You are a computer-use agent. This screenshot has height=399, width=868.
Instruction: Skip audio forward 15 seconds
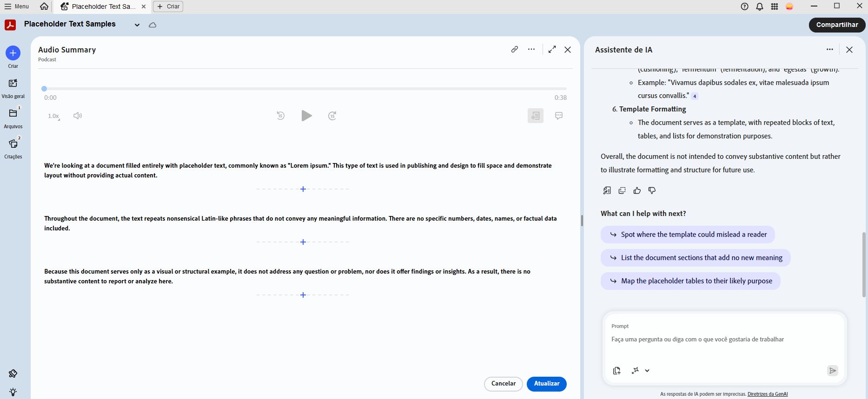click(x=332, y=116)
